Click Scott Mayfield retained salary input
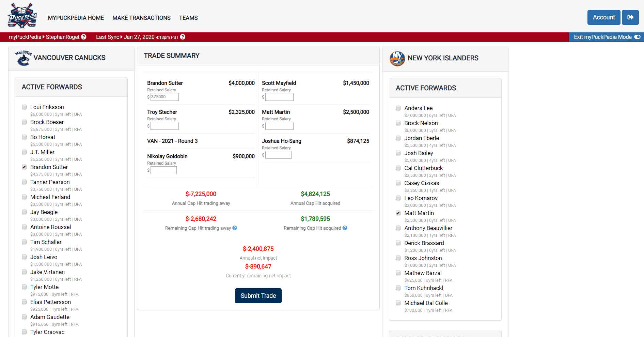This screenshot has height=337, width=644. tap(279, 97)
